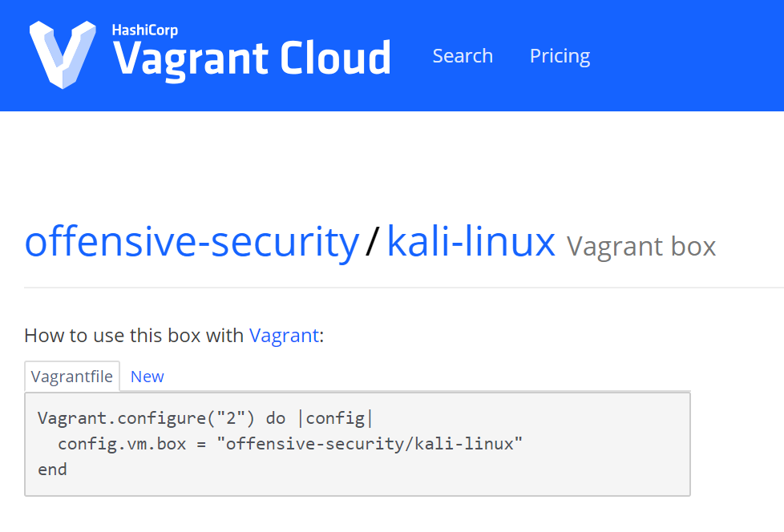784x532 pixels.
Task: Click the slash between offensive-security and kali-linux
Action: click(x=370, y=241)
